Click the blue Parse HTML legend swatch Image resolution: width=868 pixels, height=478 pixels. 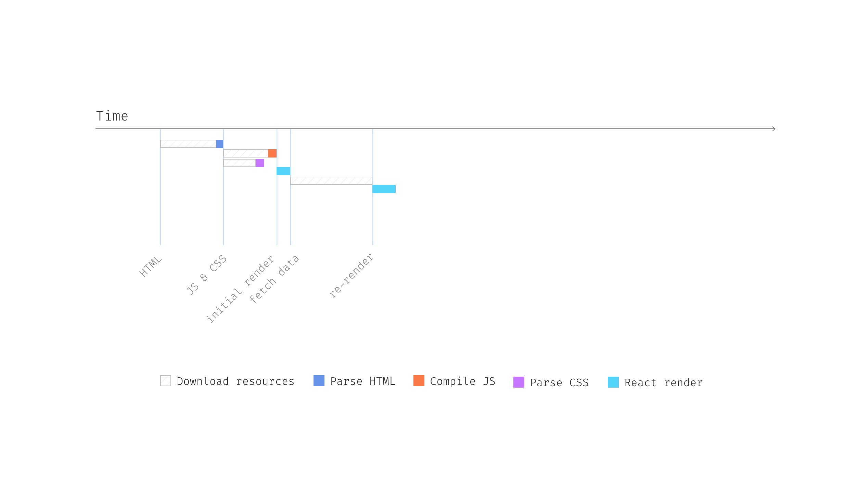click(x=319, y=381)
